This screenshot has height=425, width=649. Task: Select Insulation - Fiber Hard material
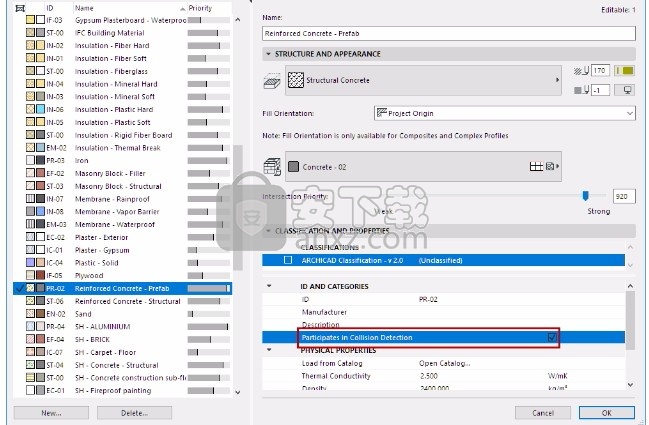click(x=123, y=46)
